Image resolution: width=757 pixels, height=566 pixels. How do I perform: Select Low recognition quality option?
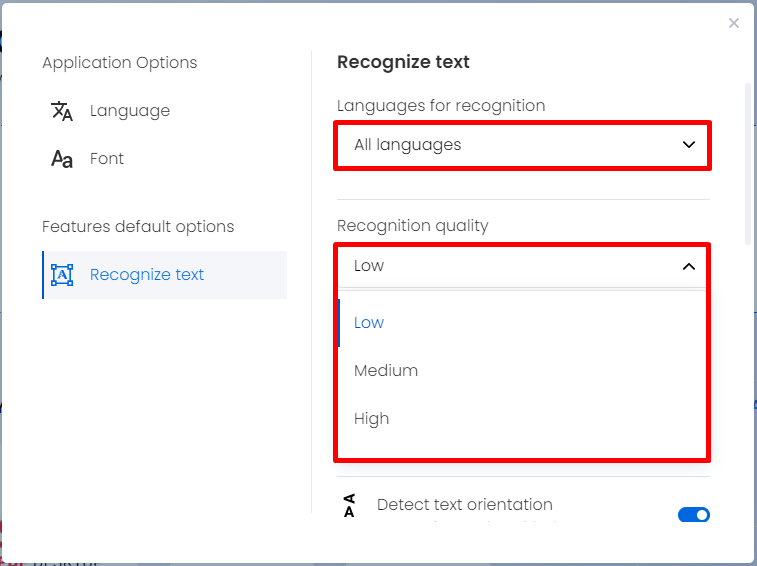coord(522,323)
